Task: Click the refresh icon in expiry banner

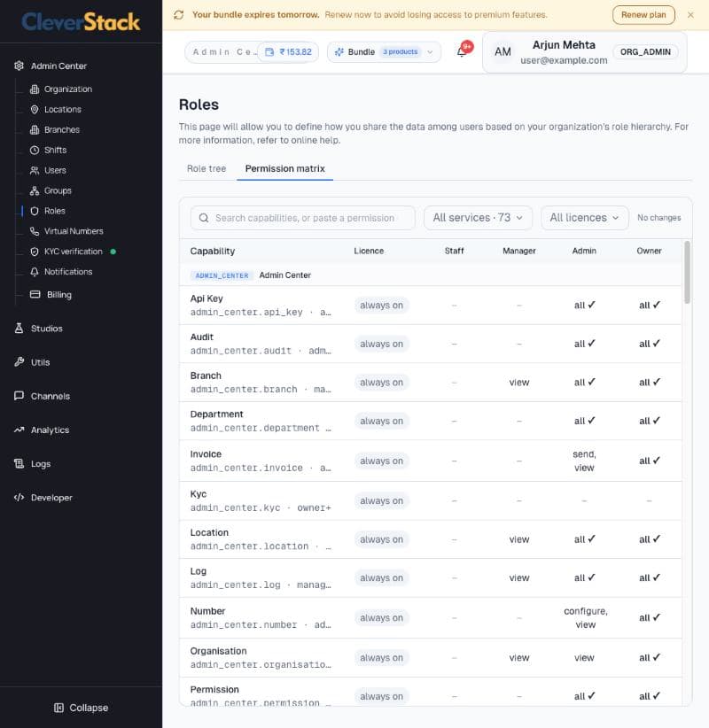Action: 179,15
